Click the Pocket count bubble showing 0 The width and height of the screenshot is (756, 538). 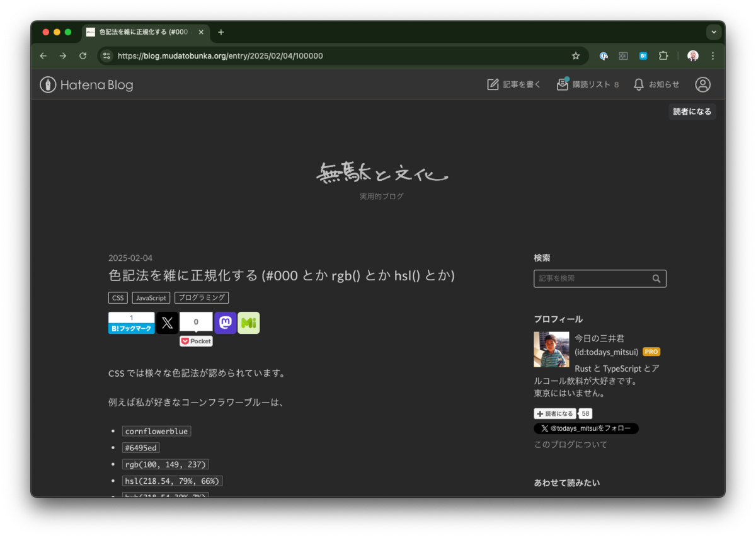[196, 322]
